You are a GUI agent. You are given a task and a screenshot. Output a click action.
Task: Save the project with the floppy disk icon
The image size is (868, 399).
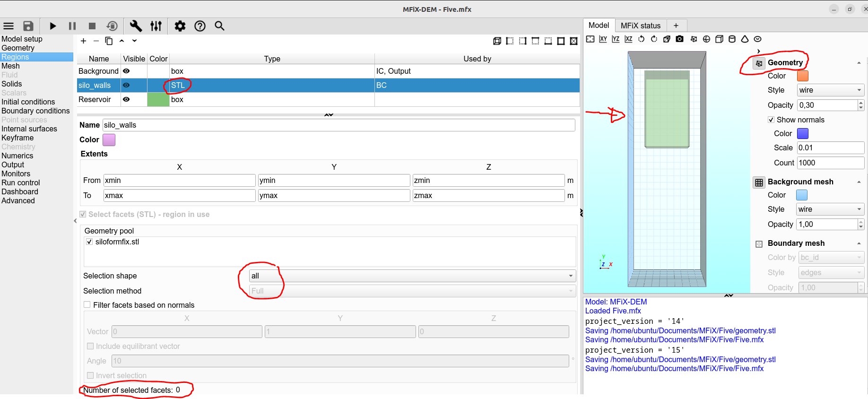click(x=28, y=26)
